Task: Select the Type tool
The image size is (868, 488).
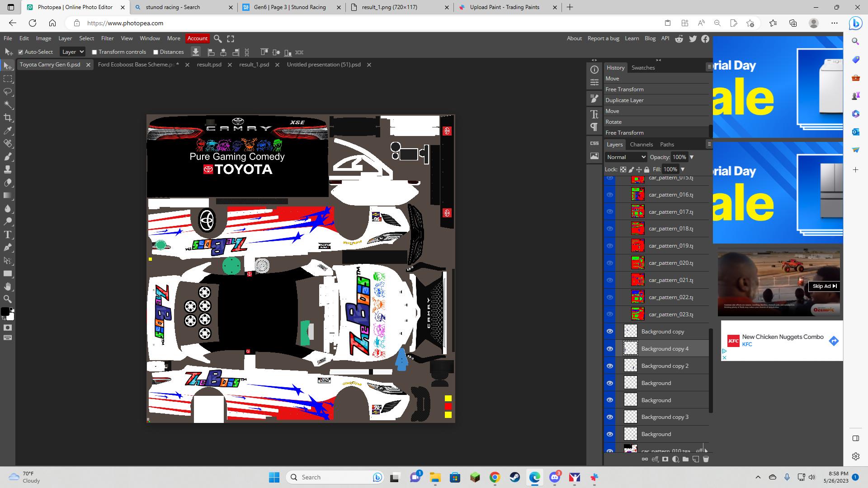Action: click(8, 235)
